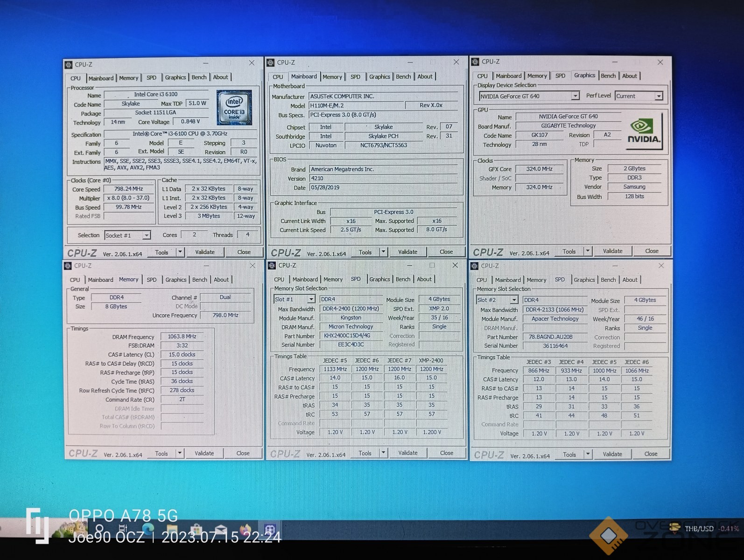
Task: Click the mainboard model field H110M-E/M.2
Action: click(356, 105)
